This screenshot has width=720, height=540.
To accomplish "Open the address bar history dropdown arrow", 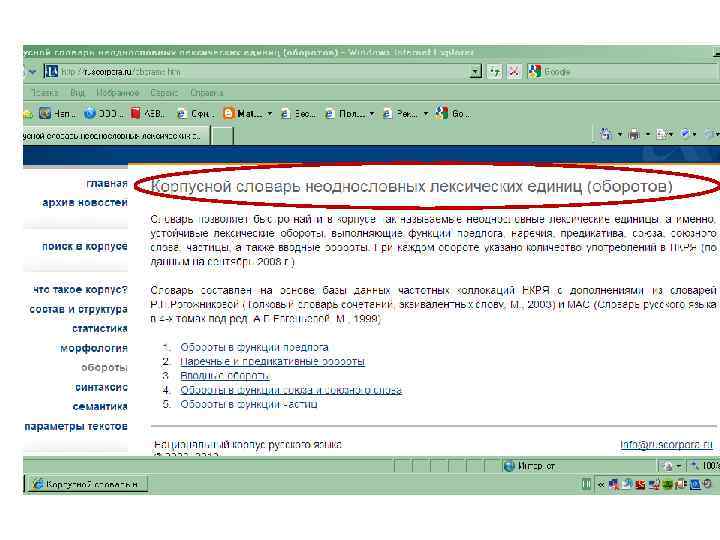I will [x=477, y=71].
